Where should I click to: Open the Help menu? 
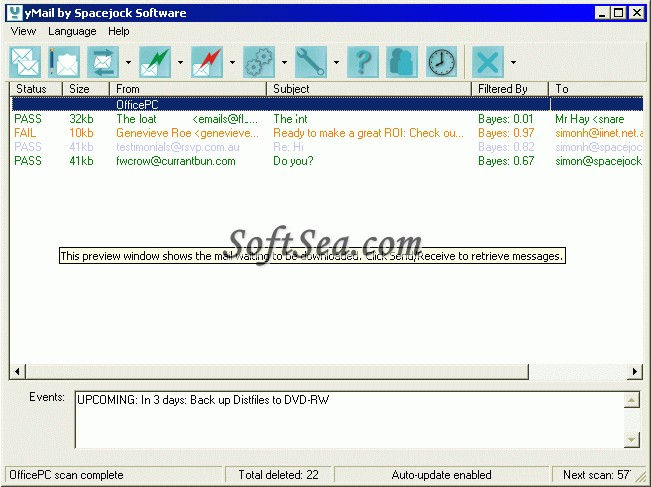tap(119, 31)
